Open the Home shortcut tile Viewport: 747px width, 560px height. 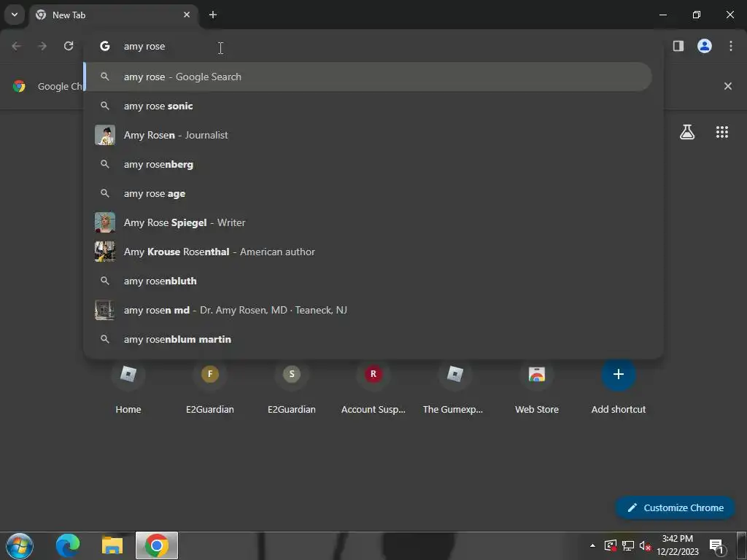[128, 388]
